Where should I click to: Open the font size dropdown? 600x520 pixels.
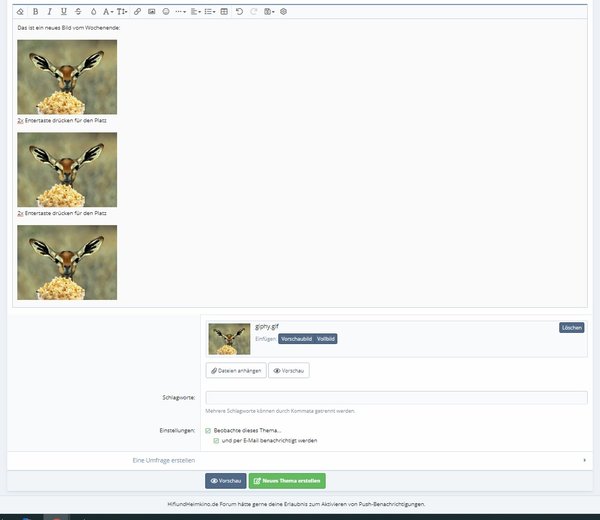122,11
